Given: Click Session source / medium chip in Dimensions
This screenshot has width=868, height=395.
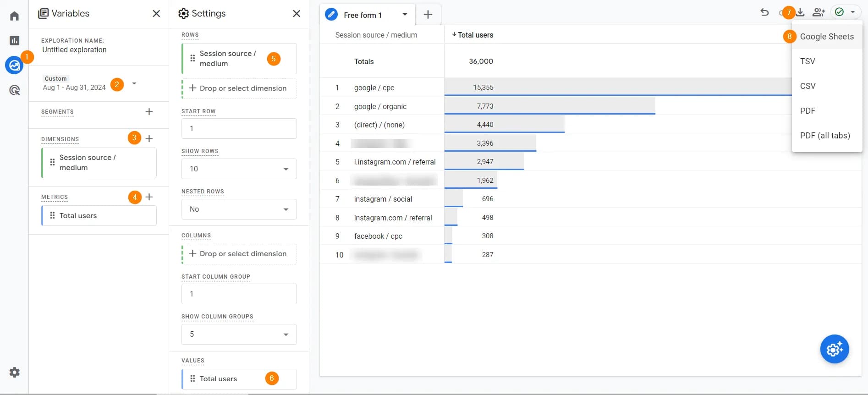Looking at the screenshot, I should [x=99, y=163].
